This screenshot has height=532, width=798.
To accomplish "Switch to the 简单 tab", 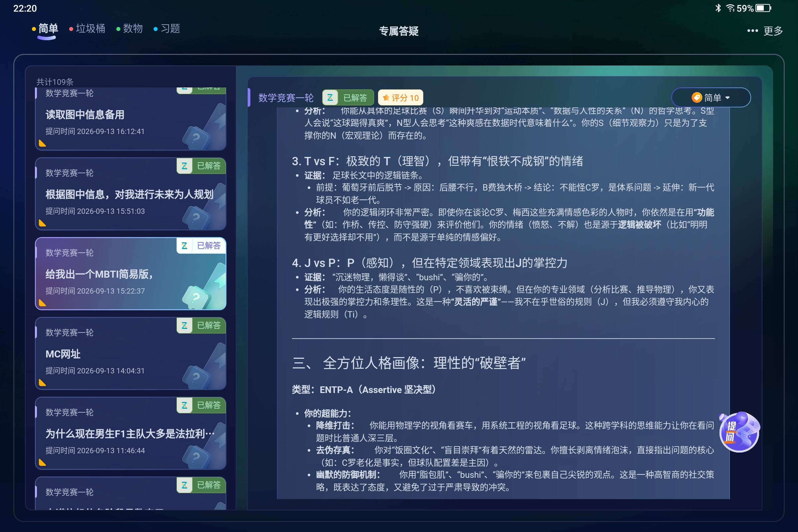I will [48, 29].
